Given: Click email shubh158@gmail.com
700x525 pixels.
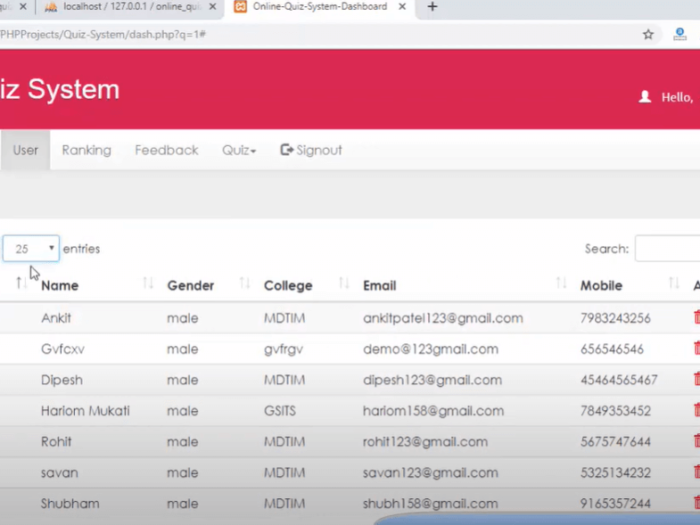Looking at the screenshot, I should 430,504.
